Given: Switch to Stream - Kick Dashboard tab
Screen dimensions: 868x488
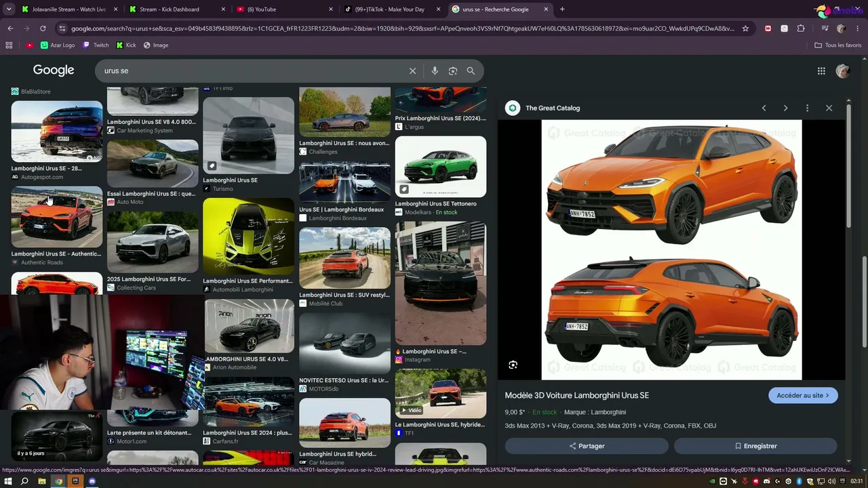Looking at the screenshot, I should click(178, 9).
